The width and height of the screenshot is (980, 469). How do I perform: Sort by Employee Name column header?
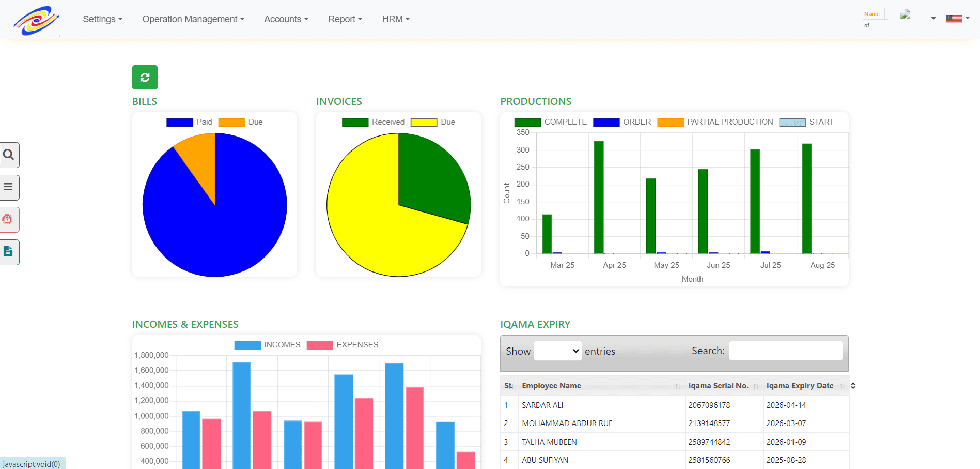click(551, 386)
